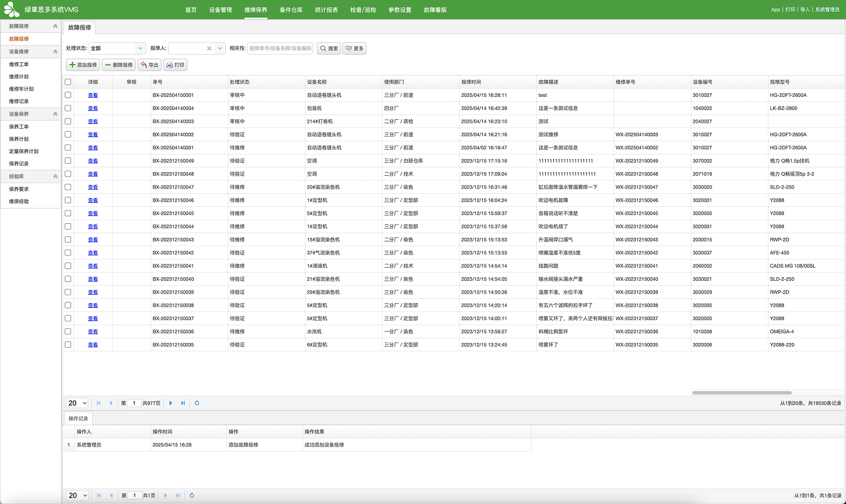Check the row BX-202312150035

pos(68,345)
